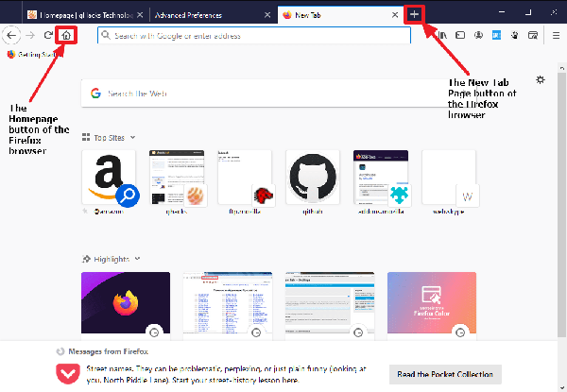Open the Firefox home page button
Screen dimensions: 567x392
click(66, 35)
